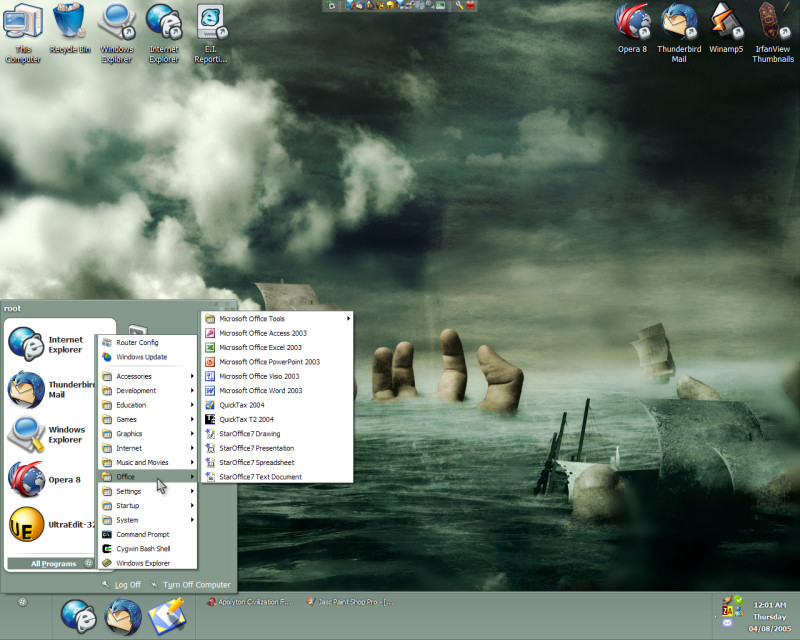Launch Thunderbird Mail desktop icon
Screen dimensions: 800x640
pos(679,22)
